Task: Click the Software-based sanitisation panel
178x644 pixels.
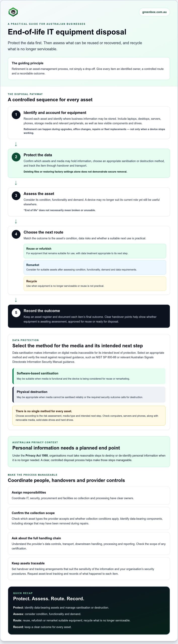Action: pyautogui.click(x=89, y=376)
